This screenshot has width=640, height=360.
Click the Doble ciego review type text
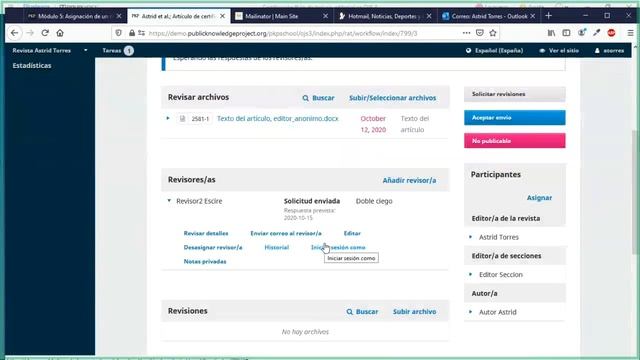(374, 201)
